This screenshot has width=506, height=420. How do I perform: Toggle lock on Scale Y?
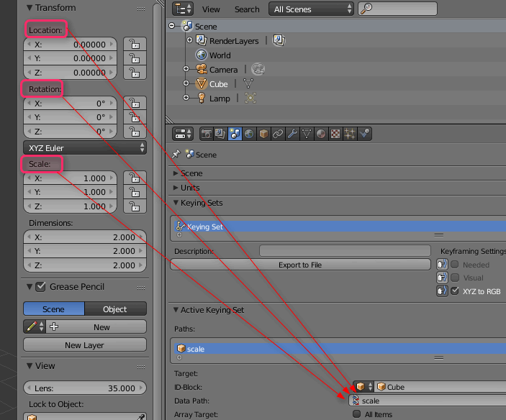pyautogui.click(x=135, y=192)
